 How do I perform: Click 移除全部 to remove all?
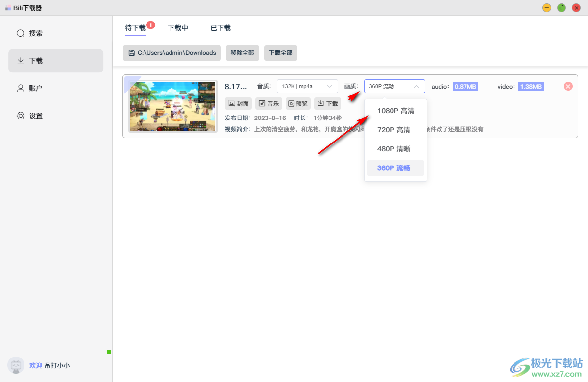pos(243,53)
